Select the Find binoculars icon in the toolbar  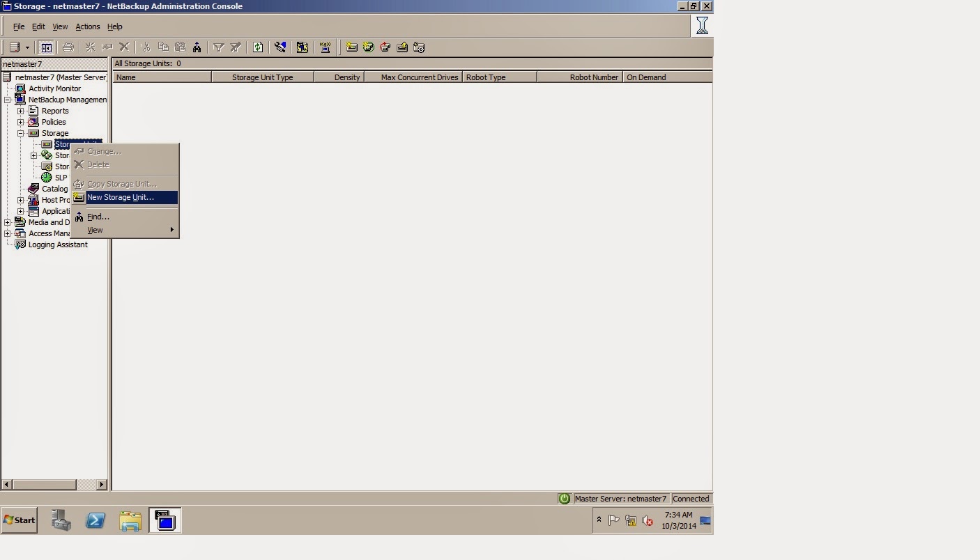(x=197, y=47)
